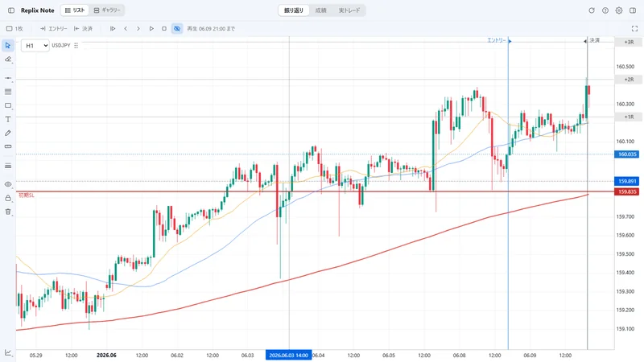Select the parallel lines channel tool
The image size is (644, 362).
point(8,92)
